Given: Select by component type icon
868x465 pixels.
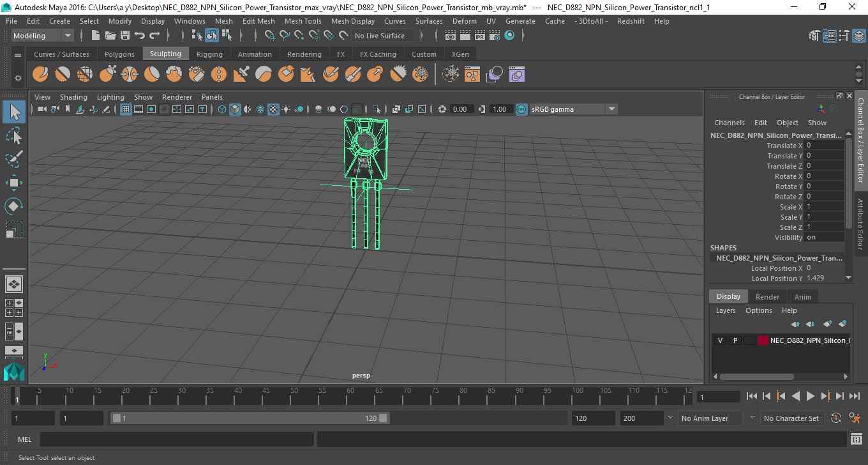Looking at the screenshot, I should coord(227,36).
